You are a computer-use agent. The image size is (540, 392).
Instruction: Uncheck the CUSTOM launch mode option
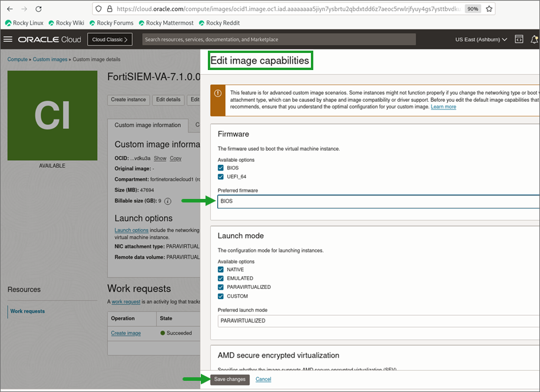click(x=220, y=296)
